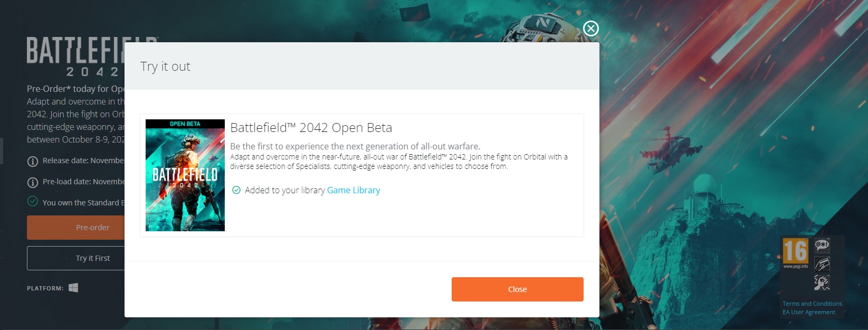Click the Pre-order button

[x=76, y=228]
